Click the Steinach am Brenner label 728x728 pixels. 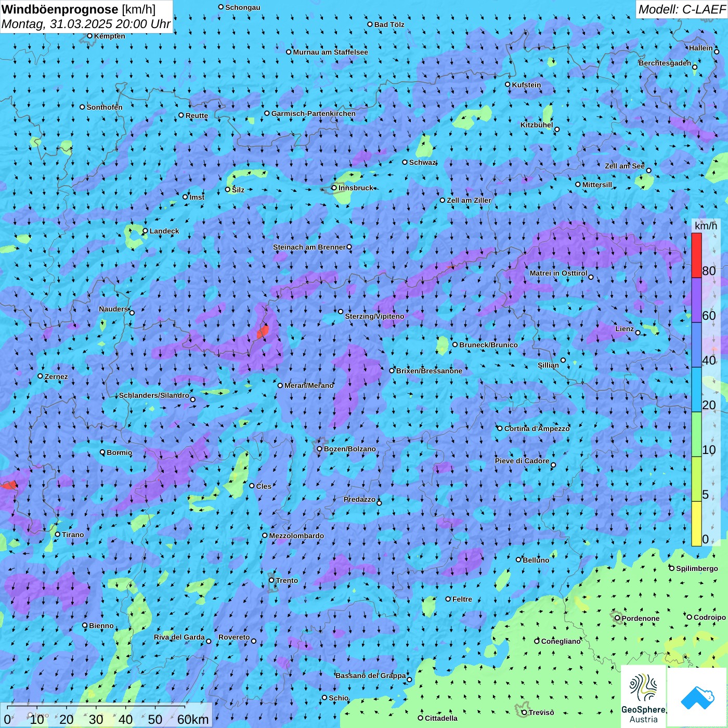pos(309,247)
